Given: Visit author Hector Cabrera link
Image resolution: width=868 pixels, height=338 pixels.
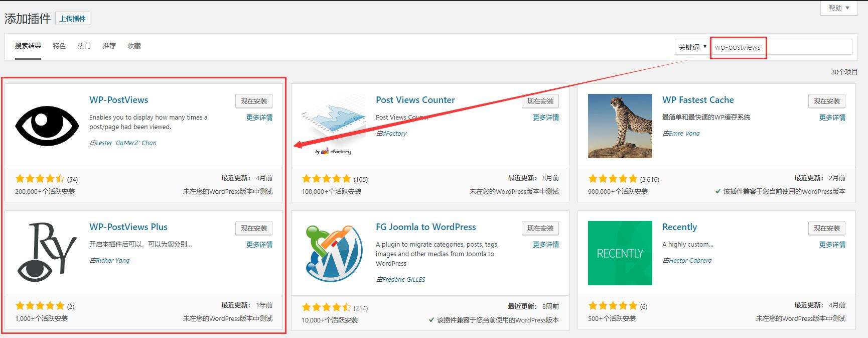Looking at the screenshot, I should 690,261.
